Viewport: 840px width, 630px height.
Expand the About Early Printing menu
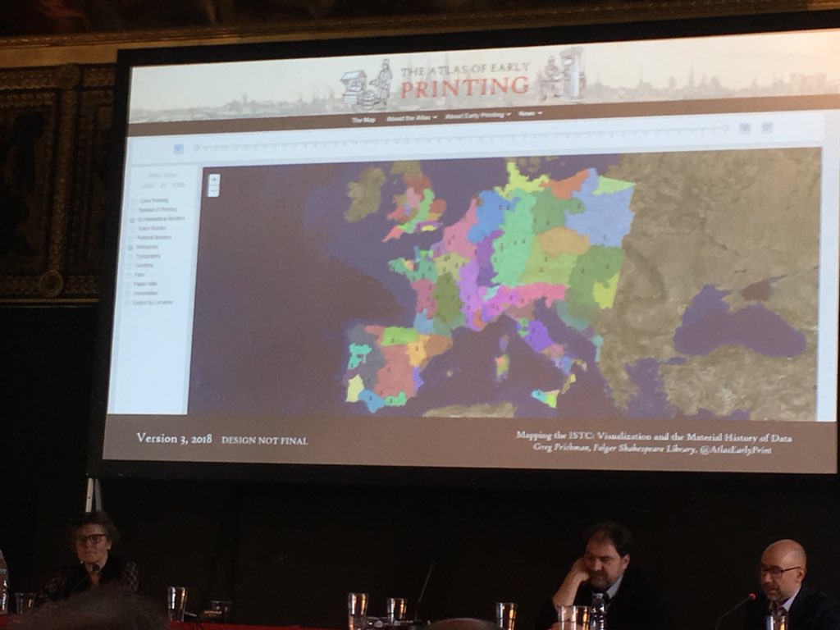[x=478, y=115]
